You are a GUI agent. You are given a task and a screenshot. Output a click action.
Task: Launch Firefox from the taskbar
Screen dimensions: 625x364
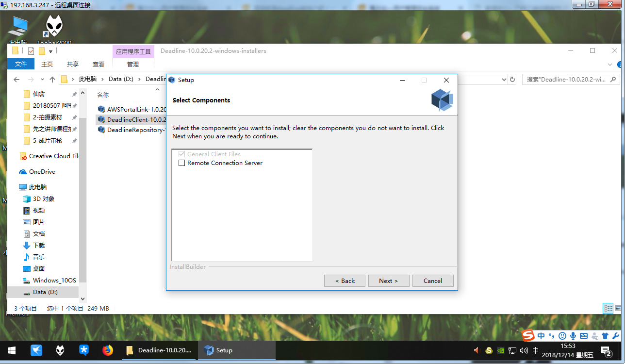click(x=108, y=350)
